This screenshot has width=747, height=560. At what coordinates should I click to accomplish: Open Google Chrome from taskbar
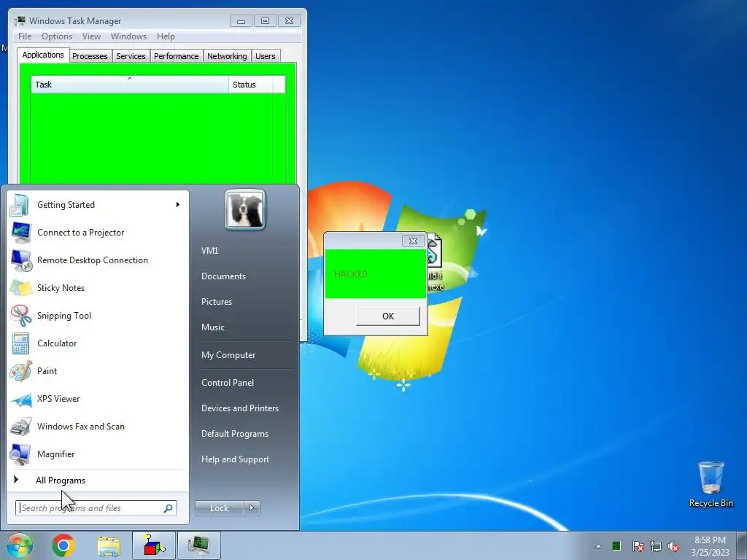pos(63,545)
